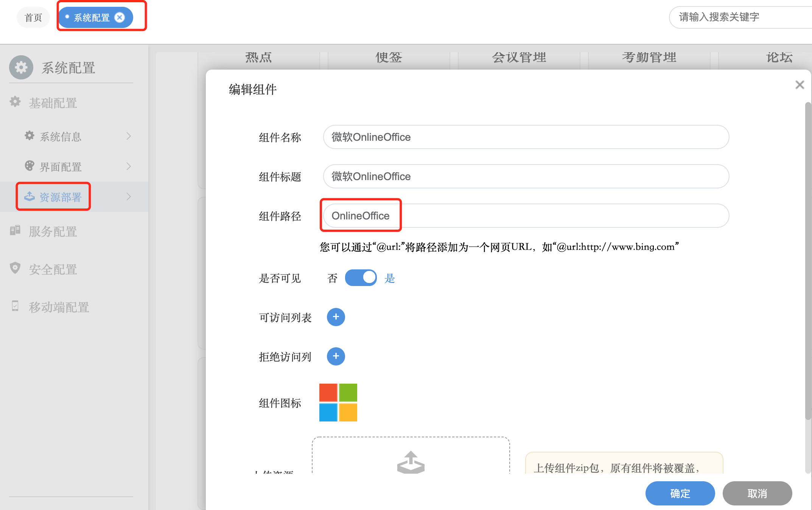The image size is (812, 510).
Task: Cancel the dialog with the 取消 button
Action: click(x=757, y=493)
